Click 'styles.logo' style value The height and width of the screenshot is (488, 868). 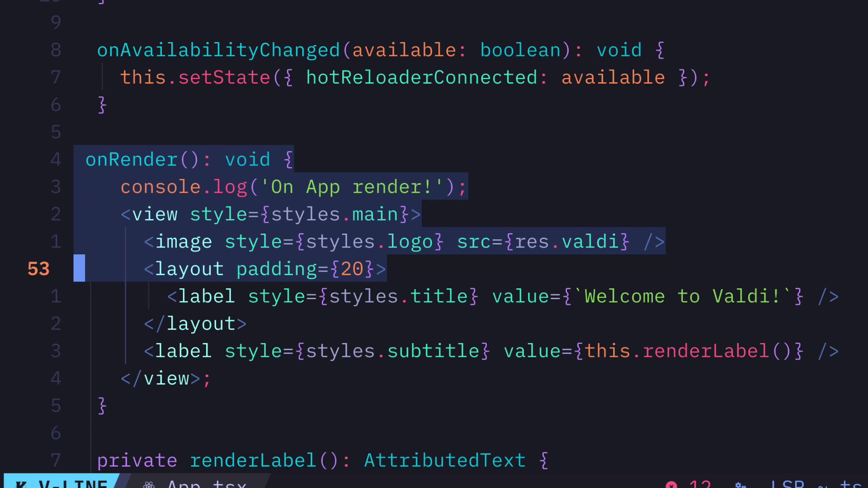369,242
